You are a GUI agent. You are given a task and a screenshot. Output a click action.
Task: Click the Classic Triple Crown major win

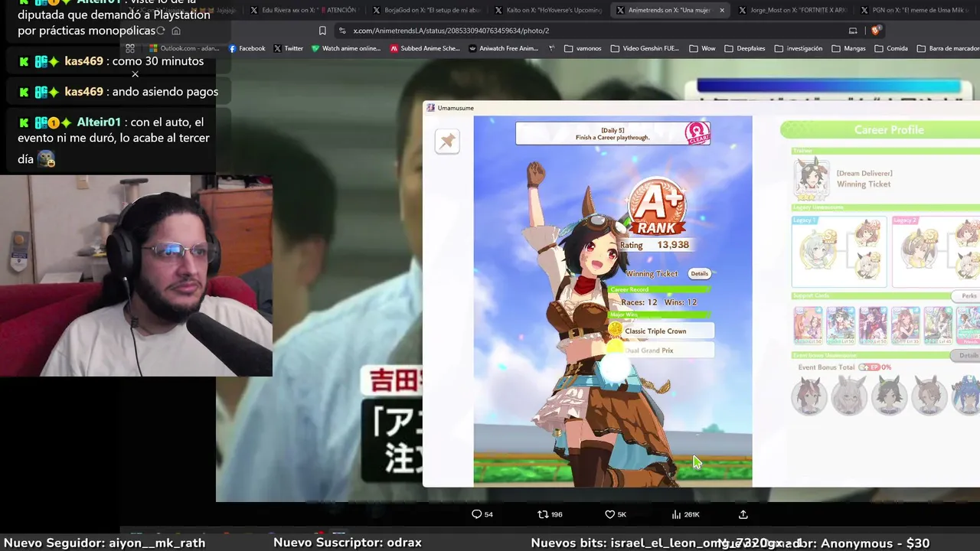point(661,331)
